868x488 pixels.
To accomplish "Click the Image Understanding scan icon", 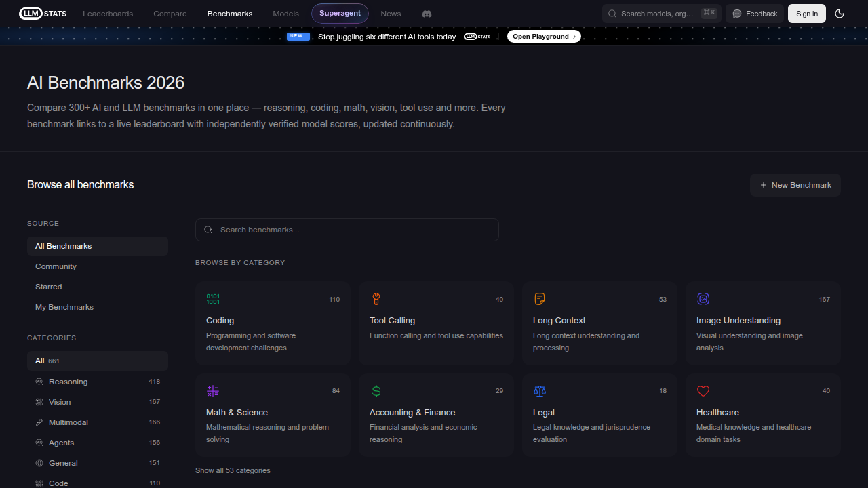I will point(703,299).
